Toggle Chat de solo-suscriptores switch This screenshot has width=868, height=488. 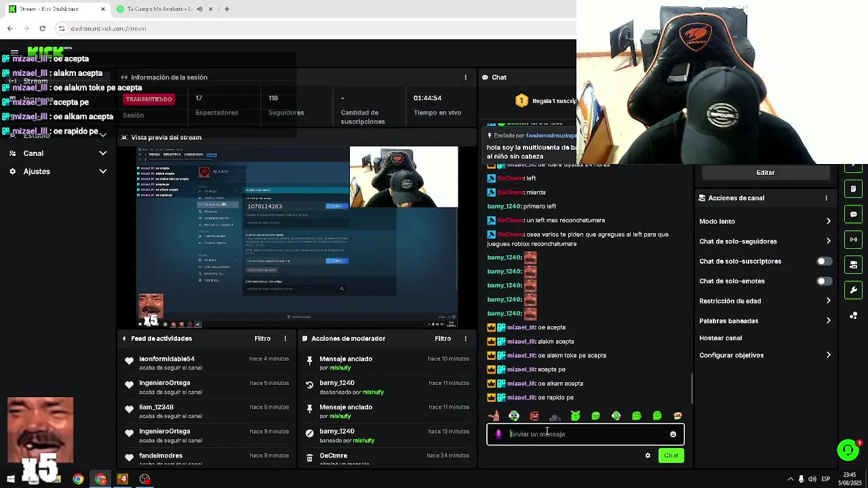[824, 261]
